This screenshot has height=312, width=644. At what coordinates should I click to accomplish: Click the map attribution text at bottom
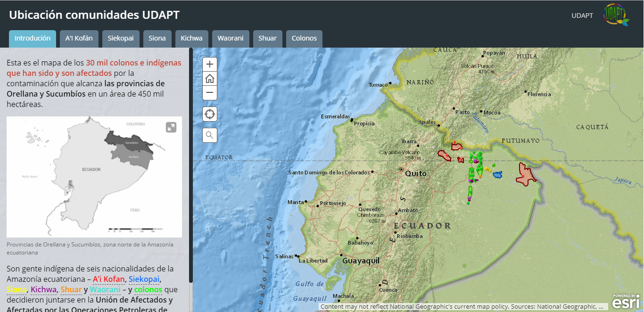462,307
